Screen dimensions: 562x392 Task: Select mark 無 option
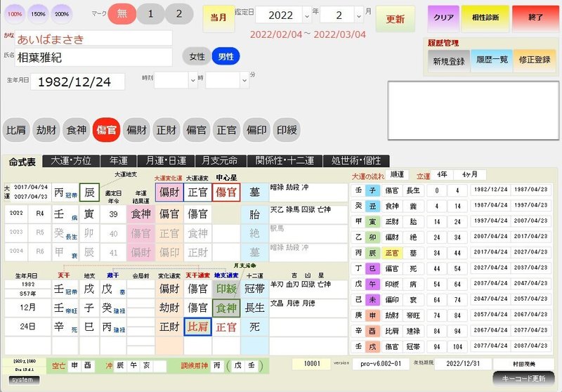[122, 14]
